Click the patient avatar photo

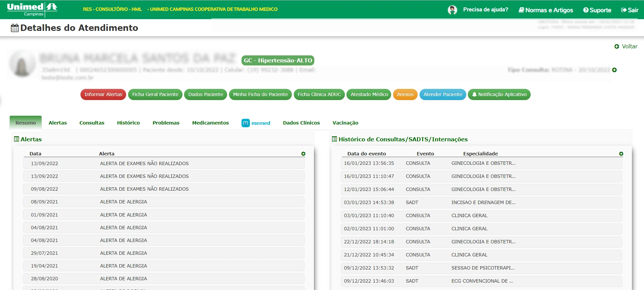coord(22,63)
